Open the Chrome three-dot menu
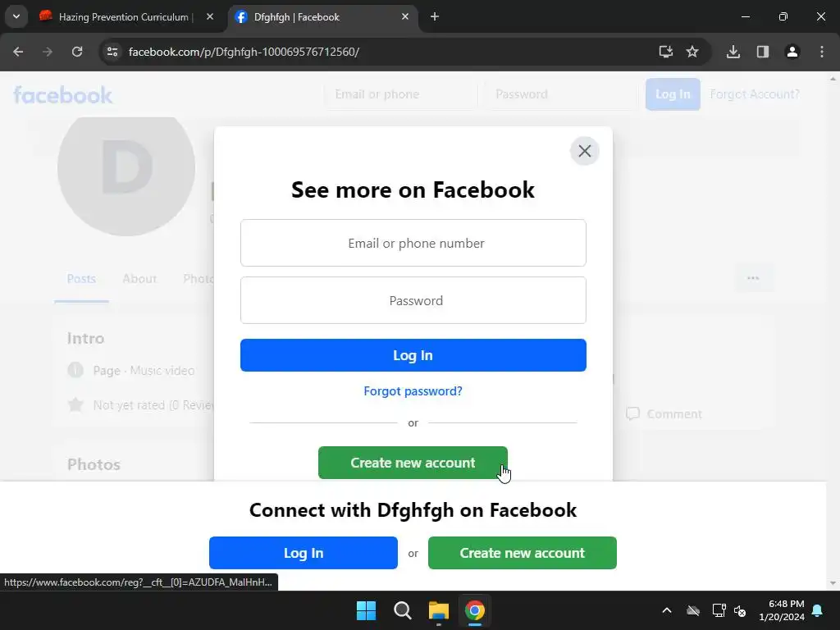Viewport: 840px width, 630px height. (x=822, y=52)
